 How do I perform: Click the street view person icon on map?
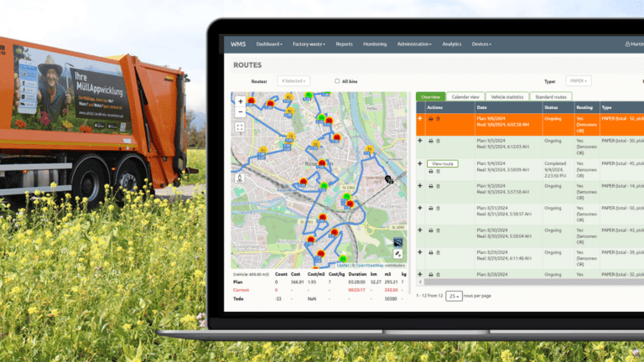click(241, 177)
